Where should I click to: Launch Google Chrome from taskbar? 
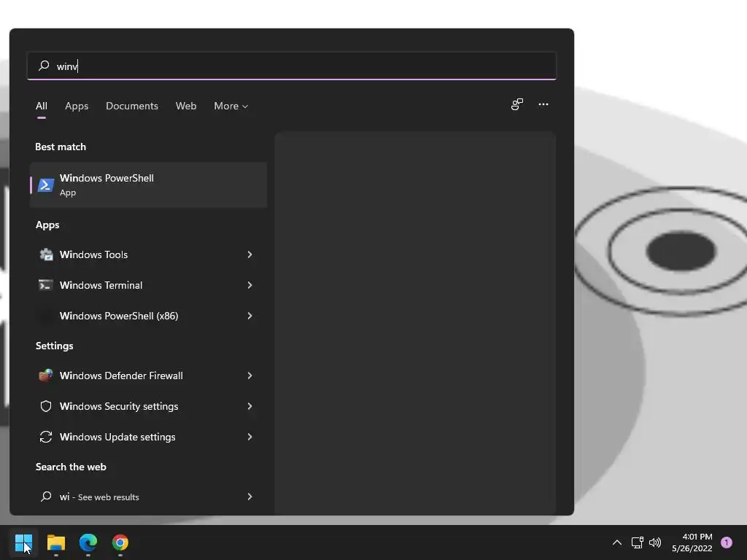point(120,542)
